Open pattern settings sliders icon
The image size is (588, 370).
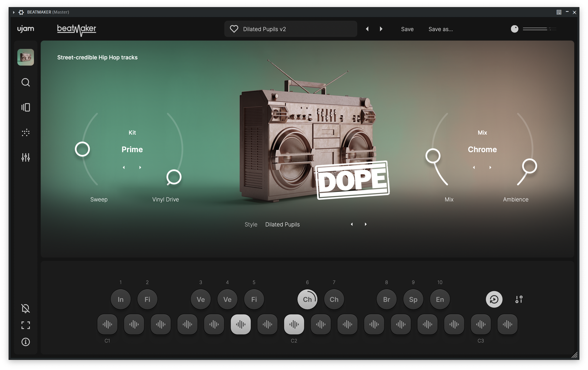tap(519, 299)
